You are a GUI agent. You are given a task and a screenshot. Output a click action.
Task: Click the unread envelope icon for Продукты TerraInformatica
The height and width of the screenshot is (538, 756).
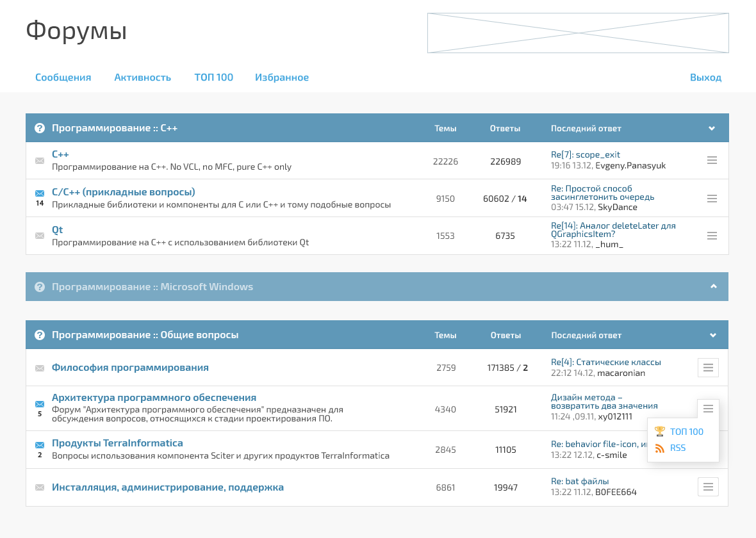click(x=40, y=445)
